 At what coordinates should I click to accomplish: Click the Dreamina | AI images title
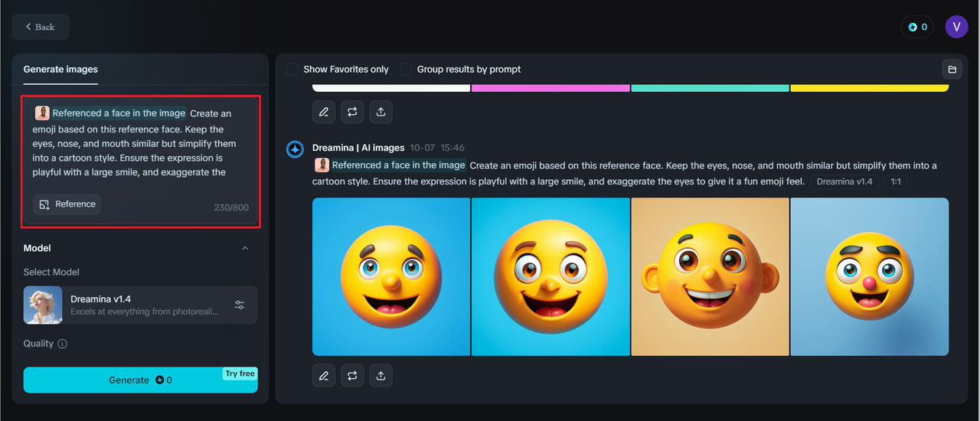click(x=358, y=148)
